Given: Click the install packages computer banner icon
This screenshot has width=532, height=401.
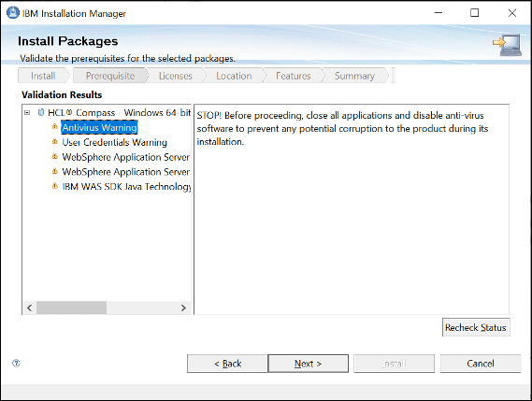Looking at the screenshot, I should tap(508, 45).
